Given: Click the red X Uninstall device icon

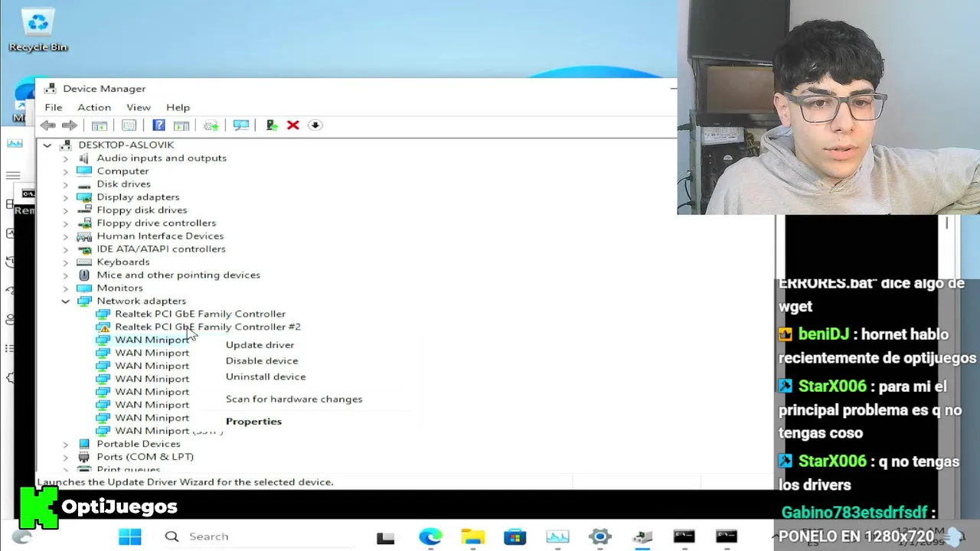Looking at the screenshot, I should coord(292,126).
